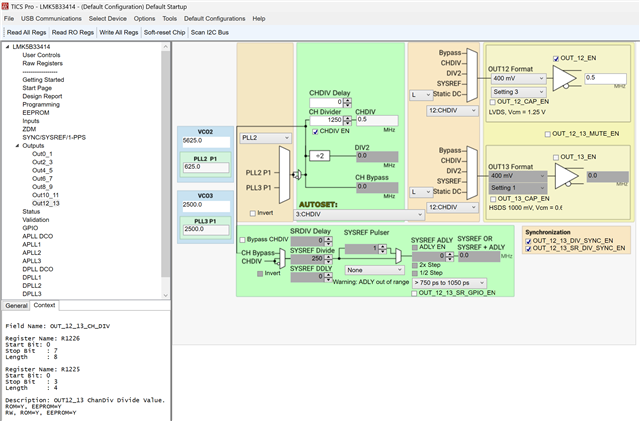640x421 pixels.
Task: Open User Controls tree item
Action: pos(41,55)
